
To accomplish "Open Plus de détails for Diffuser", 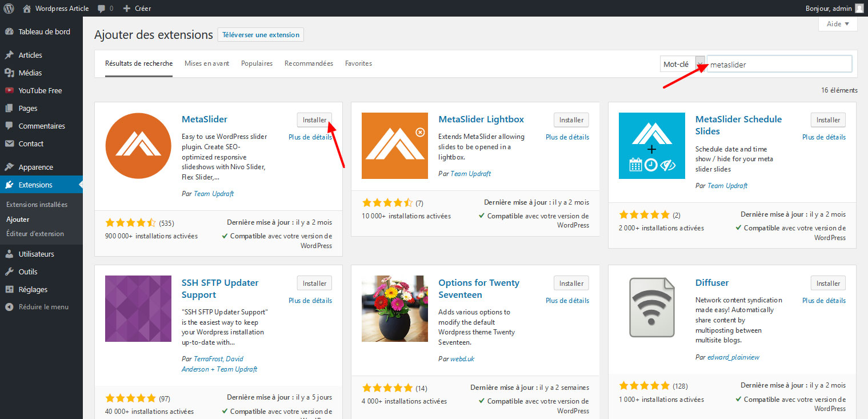I will pos(824,301).
